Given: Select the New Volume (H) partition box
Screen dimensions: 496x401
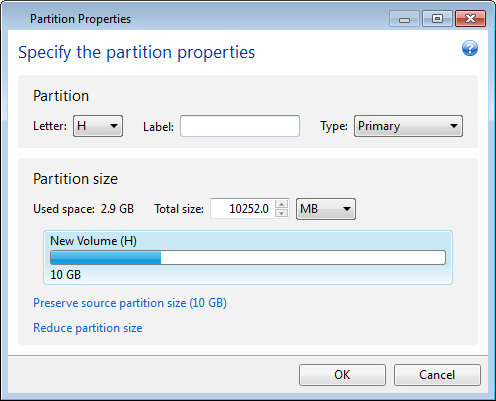Looking at the screenshot, I should 248,257.
